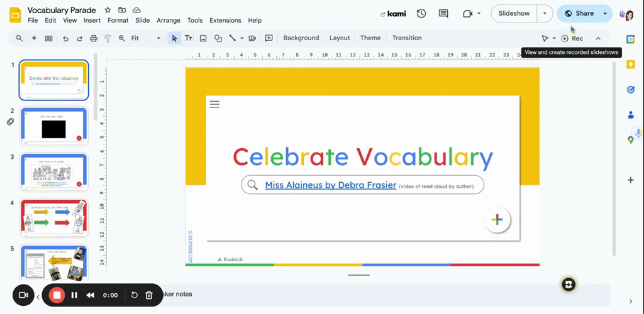Open the Share options dropdown arrow
Image resolution: width=644 pixels, height=314 pixels.
pyautogui.click(x=605, y=14)
